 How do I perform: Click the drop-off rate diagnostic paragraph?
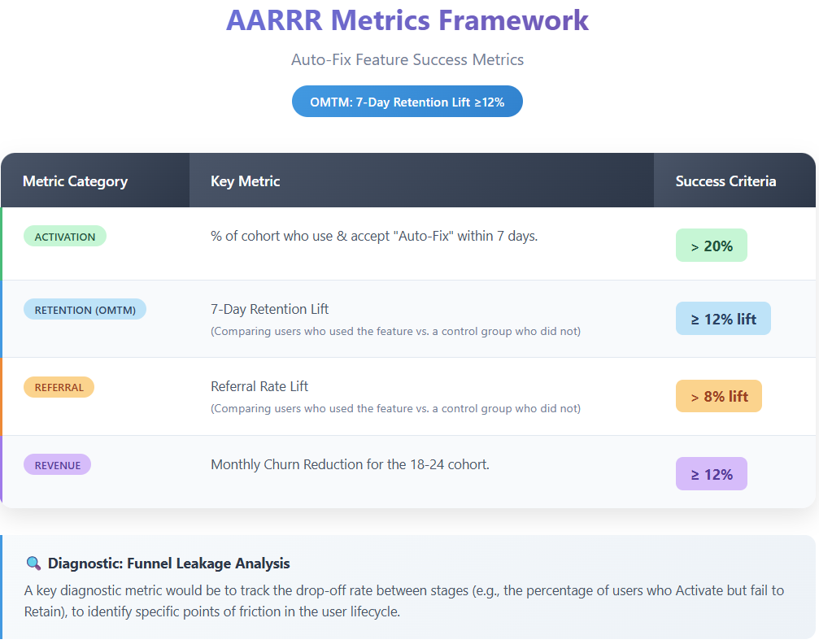pos(403,601)
